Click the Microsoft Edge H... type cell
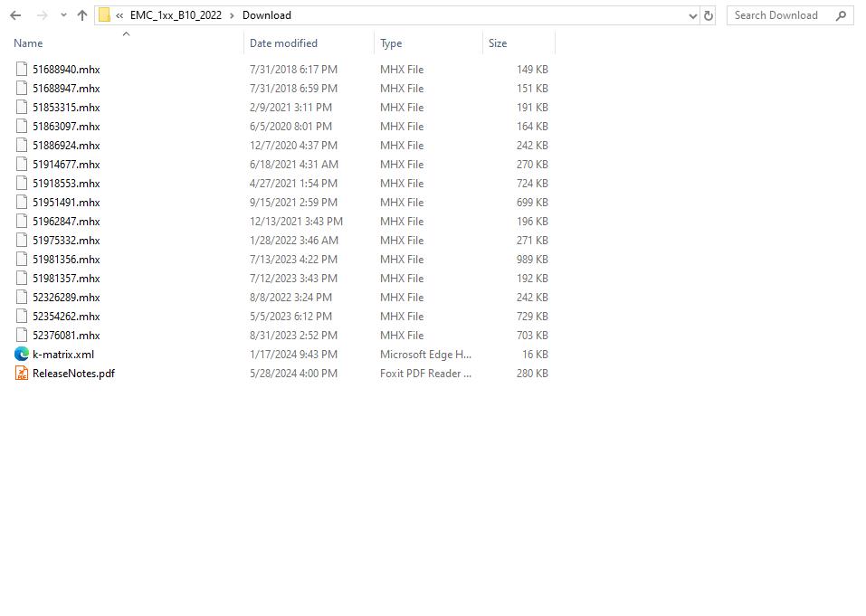Screen dimensions: 866x616 point(425,355)
